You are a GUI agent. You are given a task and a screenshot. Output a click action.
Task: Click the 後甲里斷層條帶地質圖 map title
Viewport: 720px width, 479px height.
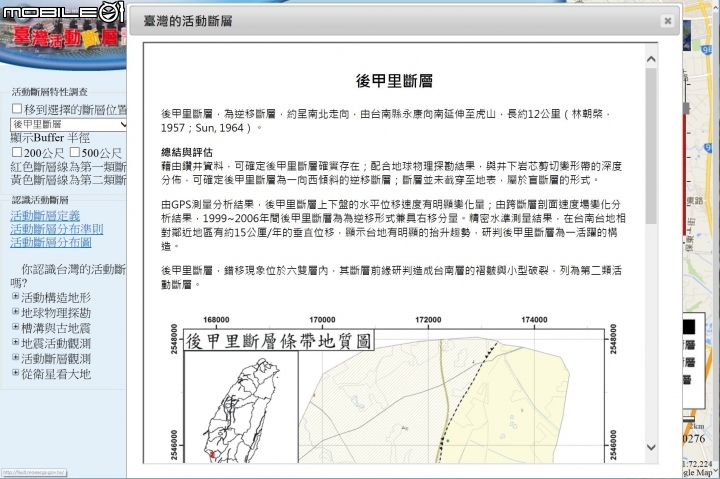click(x=279, y=341)
